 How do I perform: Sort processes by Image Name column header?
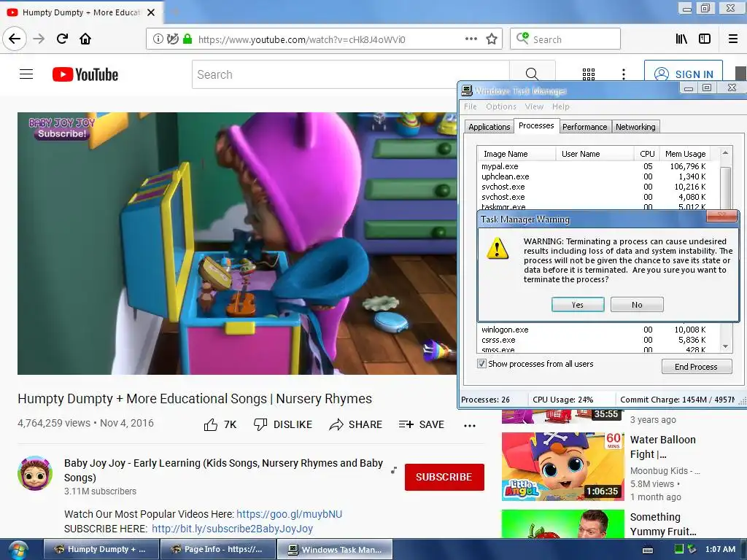(x=516, y=154)
